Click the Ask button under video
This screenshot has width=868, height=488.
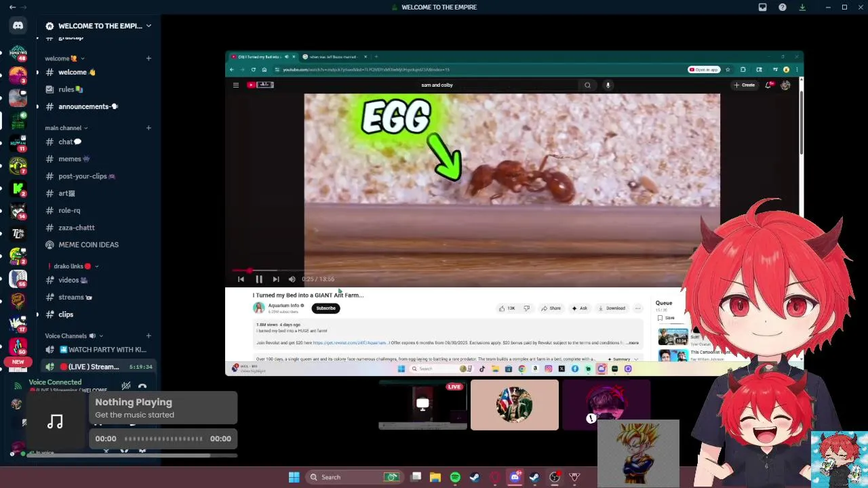tap(579, 308)
